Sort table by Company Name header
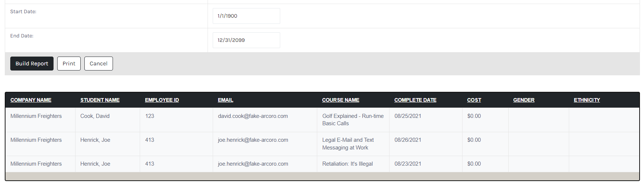 (x=31, y=100)
